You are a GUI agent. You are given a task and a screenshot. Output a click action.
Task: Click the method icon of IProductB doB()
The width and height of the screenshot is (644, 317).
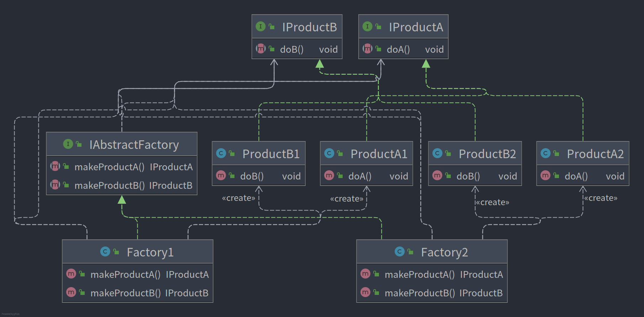(261, 48)
